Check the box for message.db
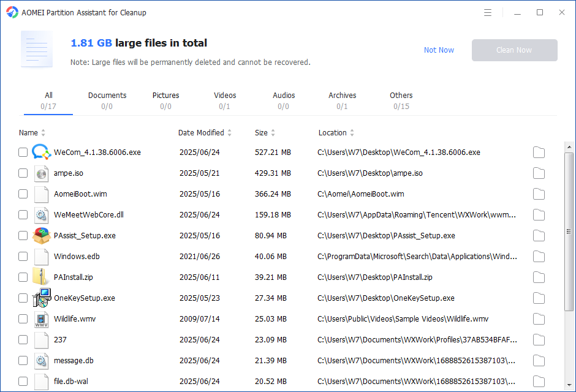The width and height of the screenshot is (576, 392). (x=23, y=360)
